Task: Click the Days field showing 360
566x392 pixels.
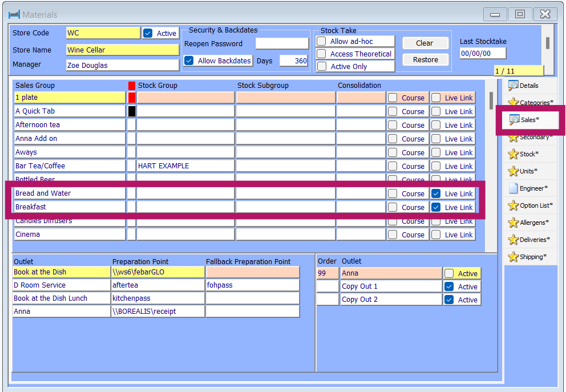Action: click(x=294, y=60)
